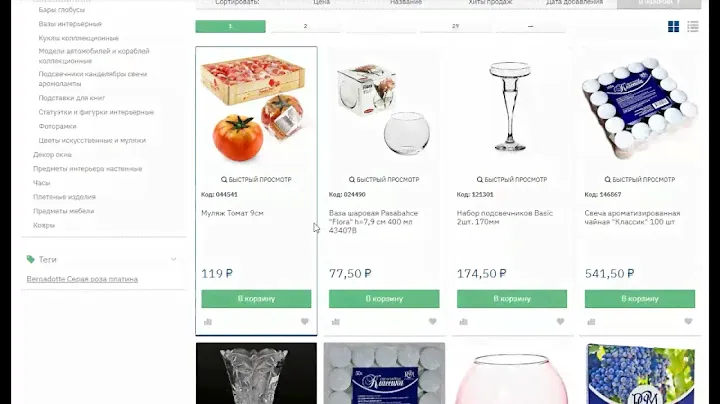Favorite the Pasabahce Flora vase heart
Image resolution: width=720 pixels, height=404 pixels.
[432, 322]
